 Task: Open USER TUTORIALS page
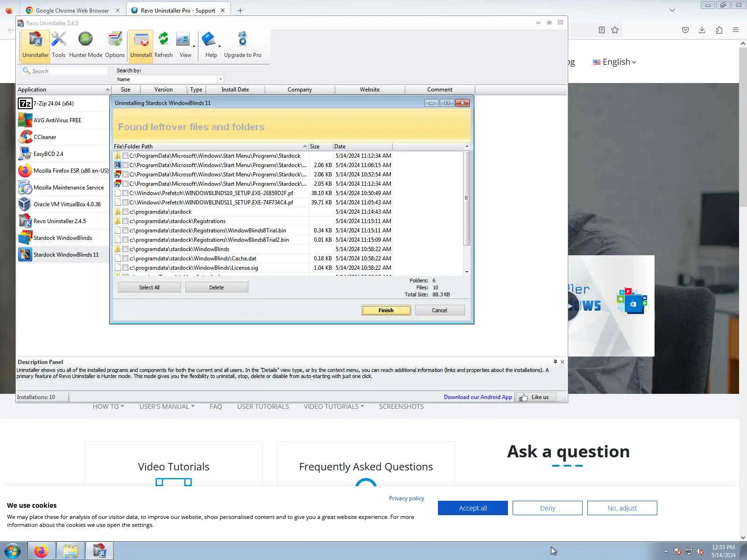pyautogui.click(x=263, y=406)
